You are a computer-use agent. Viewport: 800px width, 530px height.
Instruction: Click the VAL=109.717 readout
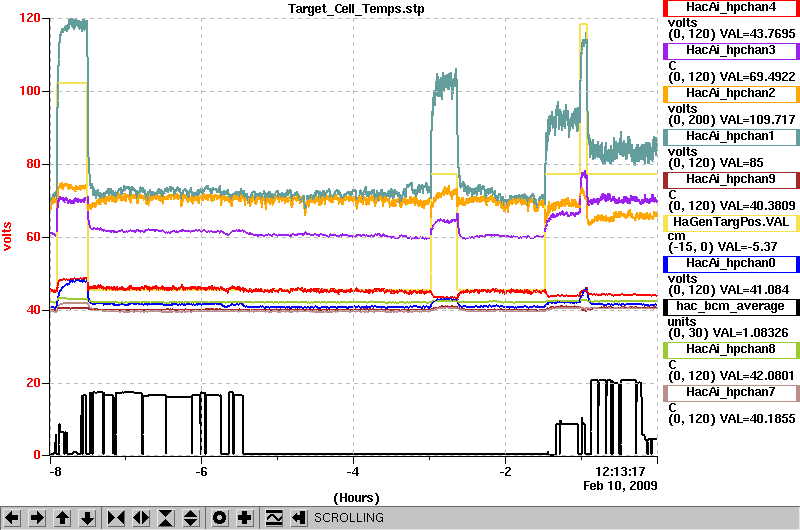(x=757, y=120)
